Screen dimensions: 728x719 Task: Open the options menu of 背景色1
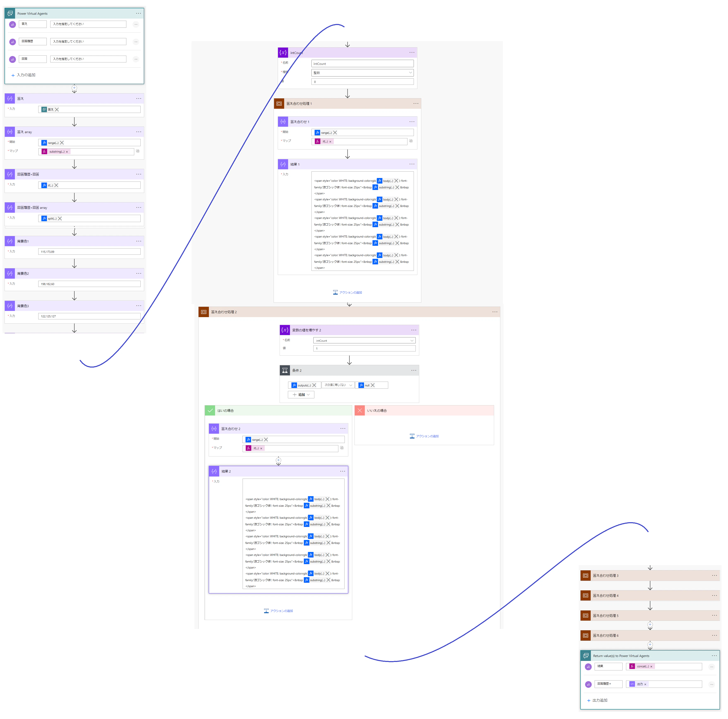point(139,241)
